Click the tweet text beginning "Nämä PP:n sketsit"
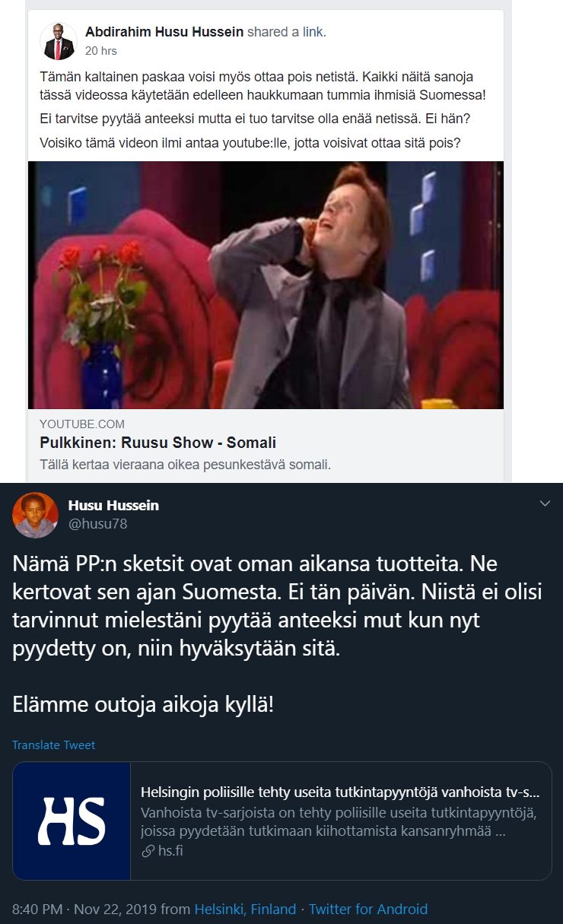Viewport: 563px width, 924px height. click(x=277, y=606)
